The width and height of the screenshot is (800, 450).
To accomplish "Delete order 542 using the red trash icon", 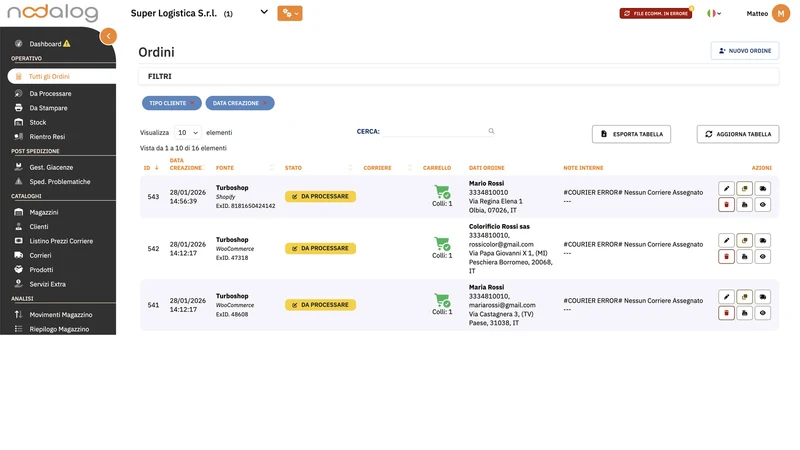I will click(x=726, y=257).
